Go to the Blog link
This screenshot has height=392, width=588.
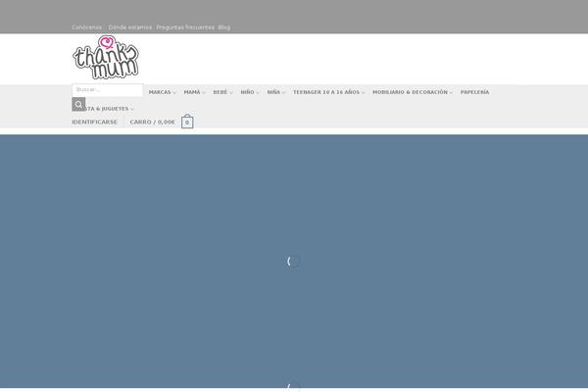[223, 27]
